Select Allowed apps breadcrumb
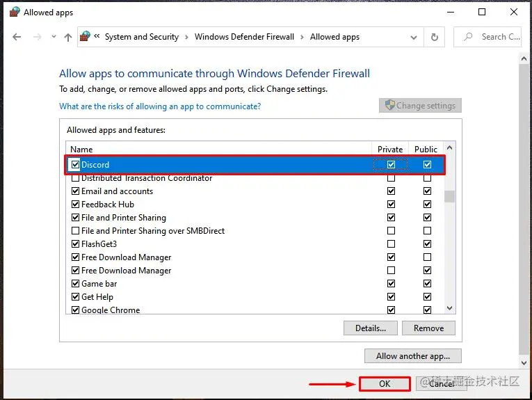The height and width of the screenshot is (400, 532). point(334,37)
